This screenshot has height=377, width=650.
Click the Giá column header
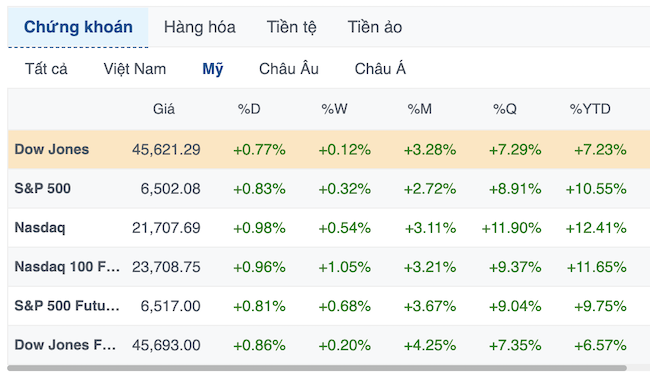164,109
